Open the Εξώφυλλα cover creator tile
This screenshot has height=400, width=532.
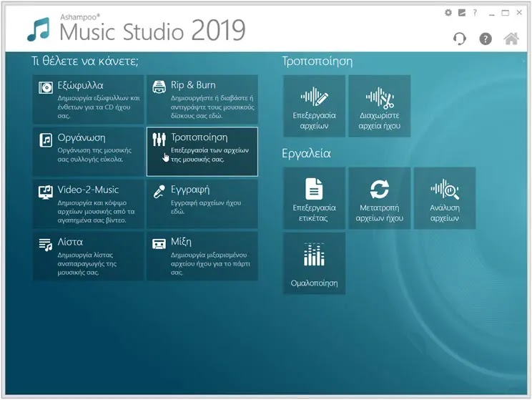[x=88, y=99]
